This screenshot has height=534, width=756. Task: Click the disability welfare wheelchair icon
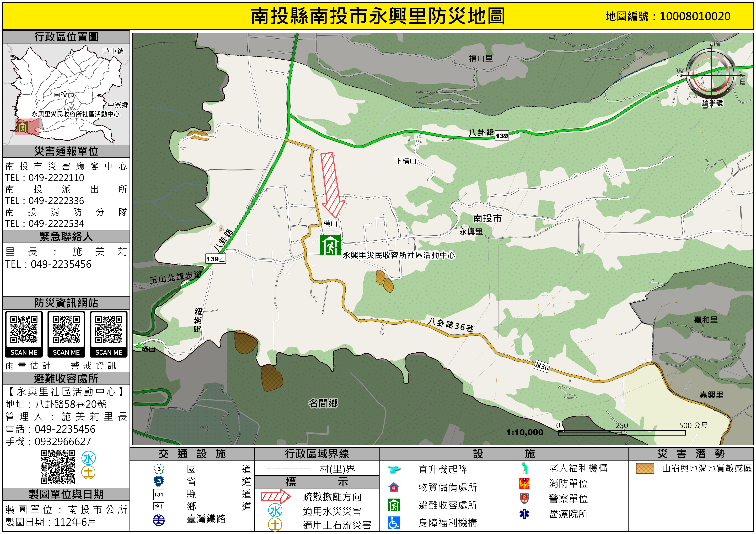tap(394, 523)
